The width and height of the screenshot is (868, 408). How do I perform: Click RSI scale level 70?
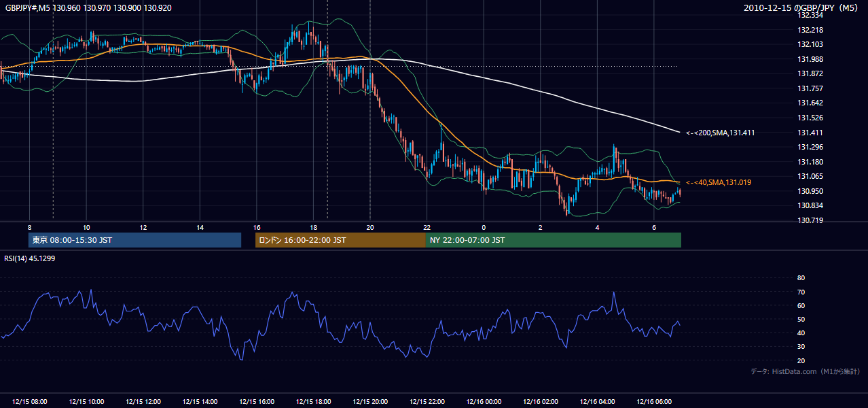(801, 292)
